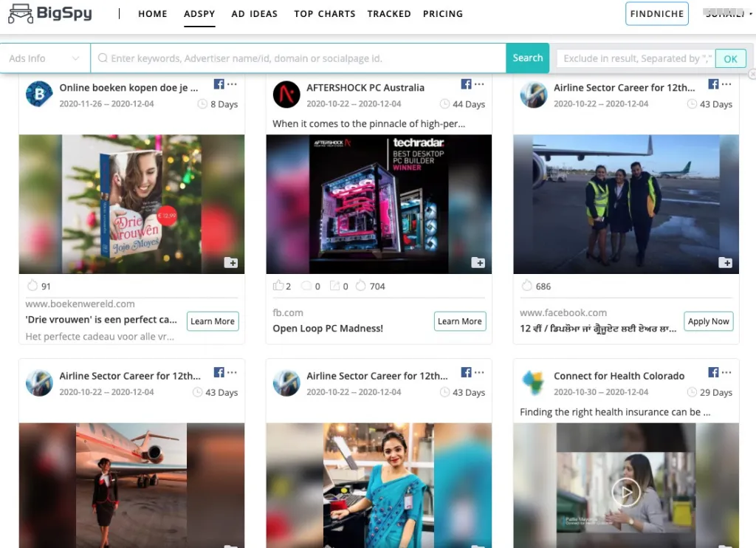Open the user account dropdown at top right

(727, 14)
